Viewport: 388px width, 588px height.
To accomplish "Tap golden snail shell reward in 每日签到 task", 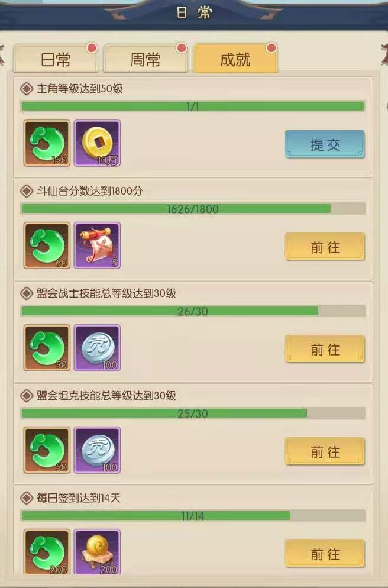I will [97, 552].
